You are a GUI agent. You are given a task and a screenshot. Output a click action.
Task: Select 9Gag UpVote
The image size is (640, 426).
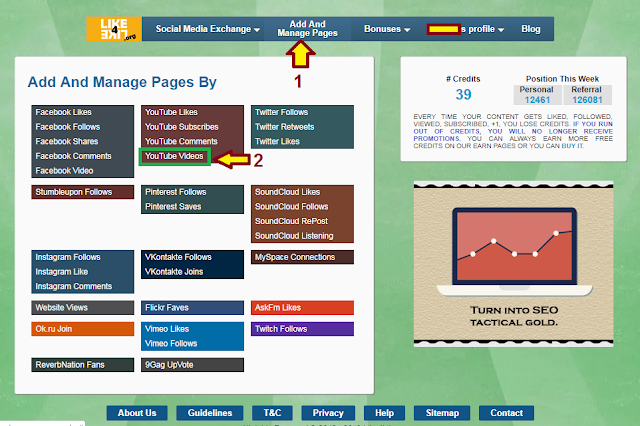pos(192,365)
